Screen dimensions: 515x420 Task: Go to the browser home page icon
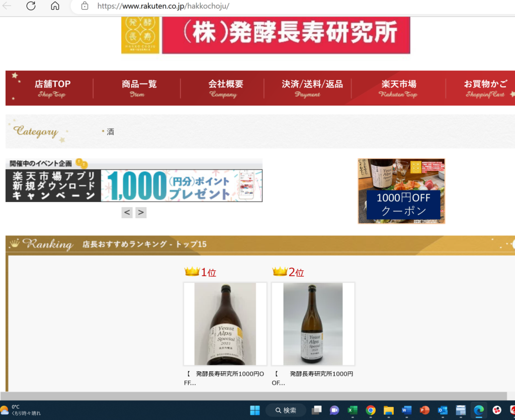tap(55, 6)
